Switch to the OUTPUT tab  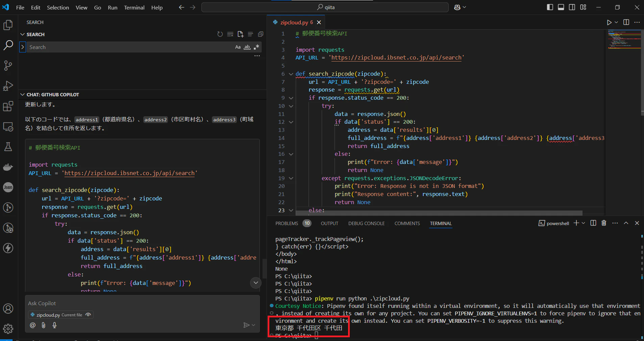point(329,223)
